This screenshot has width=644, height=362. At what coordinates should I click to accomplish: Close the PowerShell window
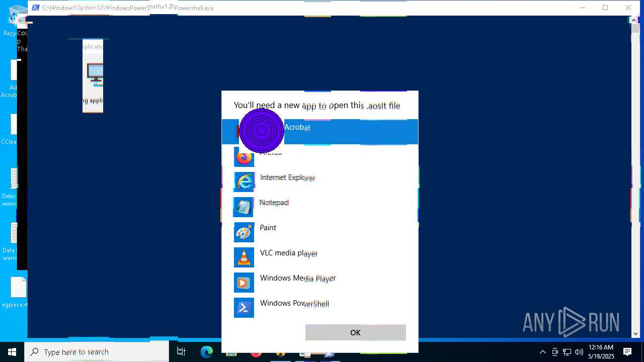pyautogui.click(x=628, y=8)
